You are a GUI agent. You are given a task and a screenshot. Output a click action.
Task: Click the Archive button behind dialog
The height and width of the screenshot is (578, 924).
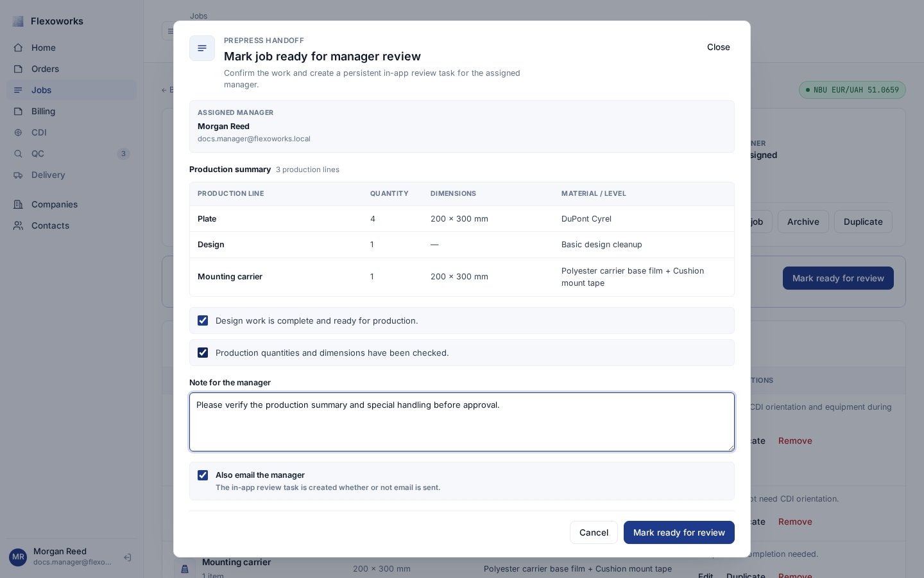[803, 222]
